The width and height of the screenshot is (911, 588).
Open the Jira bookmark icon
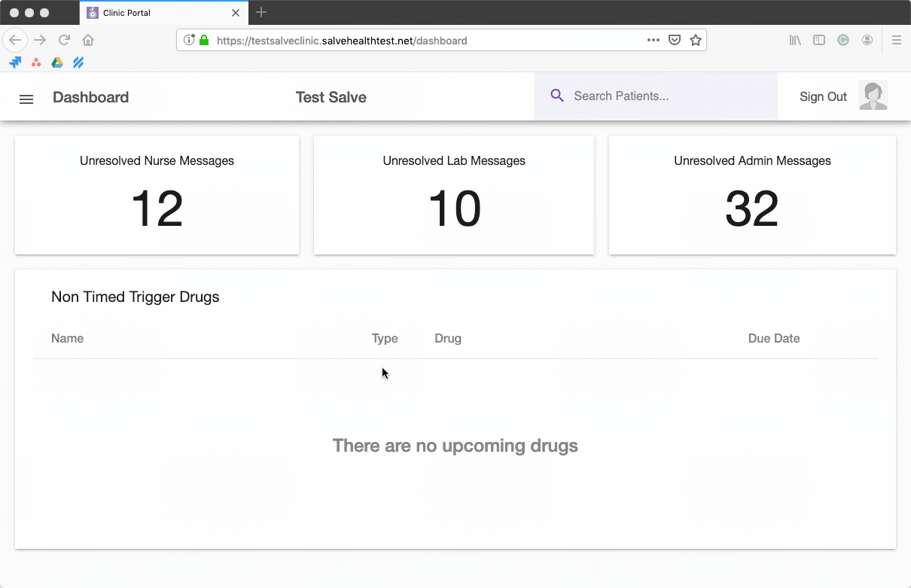pyautogui.click(x=15, y=62)
